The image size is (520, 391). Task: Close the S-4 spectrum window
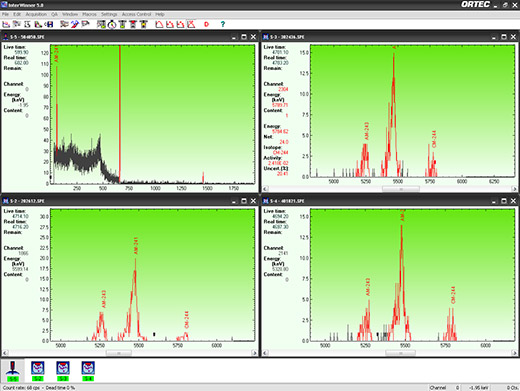click(x=513, y=201)
